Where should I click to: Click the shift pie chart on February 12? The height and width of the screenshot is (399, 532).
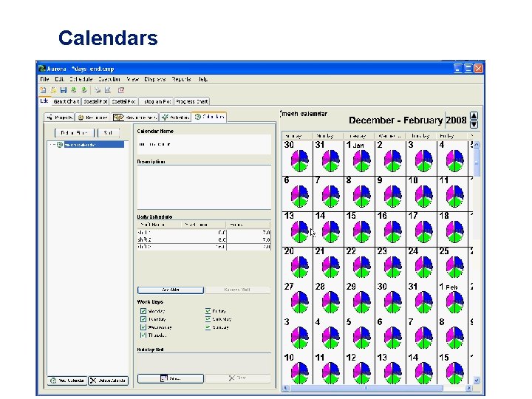click(361, 373)
